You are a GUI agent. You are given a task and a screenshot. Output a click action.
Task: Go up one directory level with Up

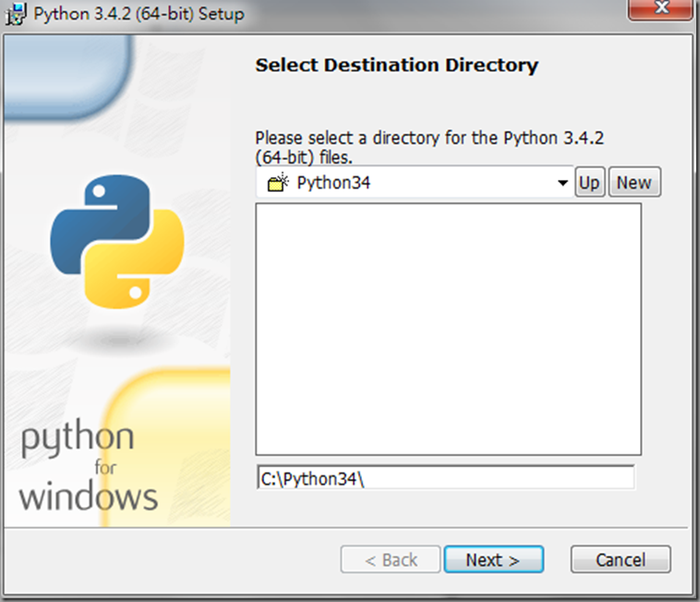pos(589,182)
